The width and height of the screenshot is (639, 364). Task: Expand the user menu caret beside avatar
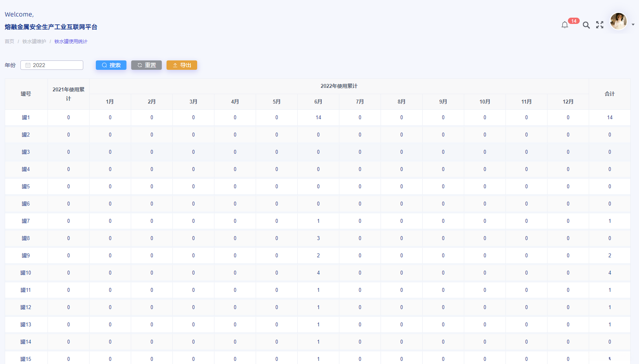coord(633,24)
